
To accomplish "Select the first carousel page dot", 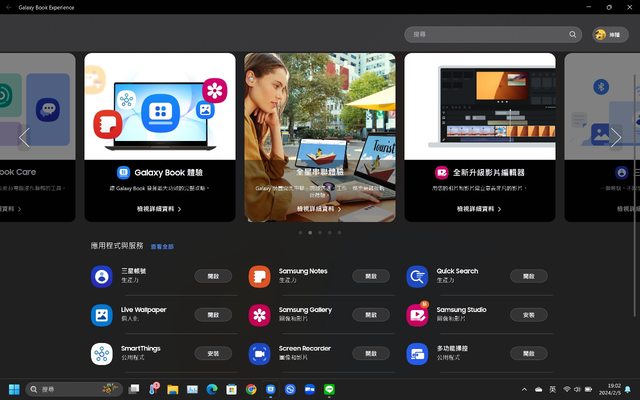I will tap(299, 232).
